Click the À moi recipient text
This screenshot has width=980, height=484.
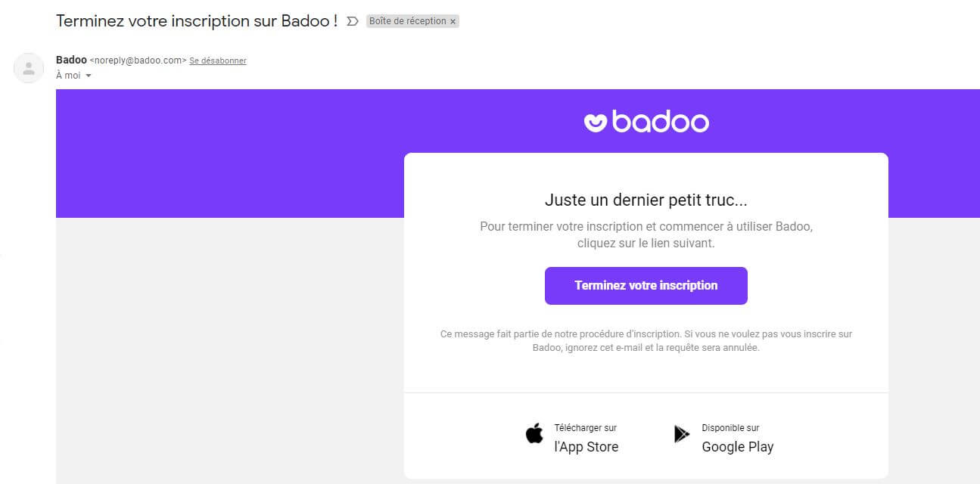pos(68,76)
